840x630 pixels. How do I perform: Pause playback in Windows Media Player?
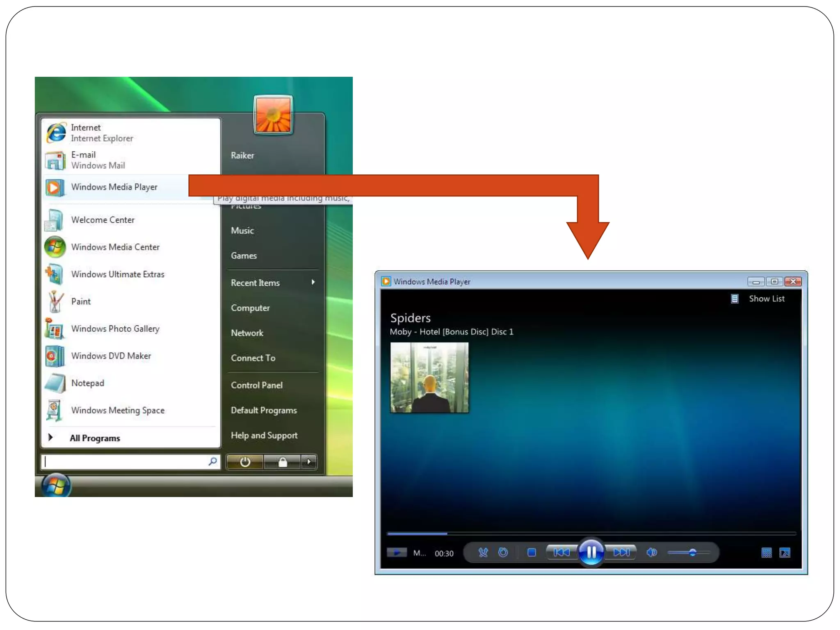point(591,552)
